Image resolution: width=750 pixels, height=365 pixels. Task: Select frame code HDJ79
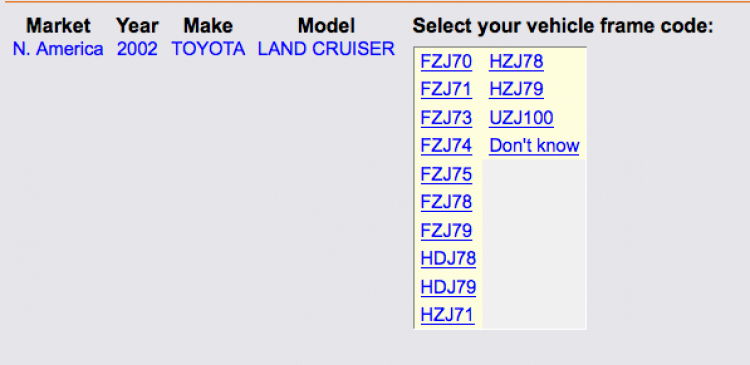tap(448, 287)
